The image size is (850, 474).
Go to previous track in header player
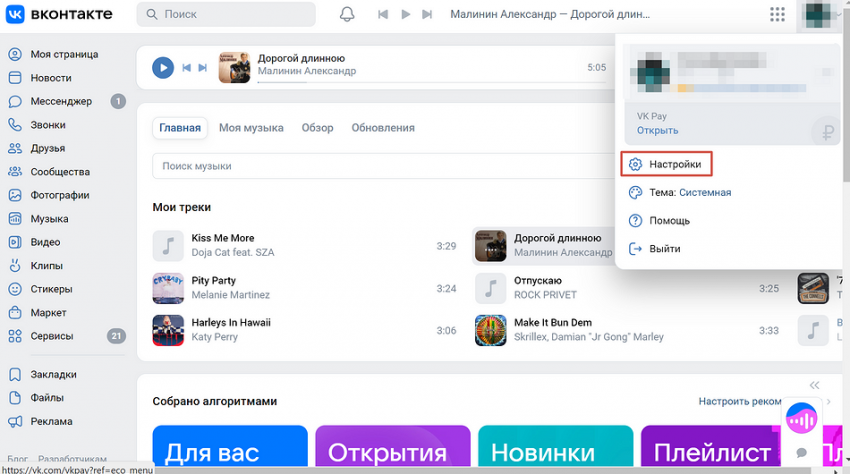(382, 15)
